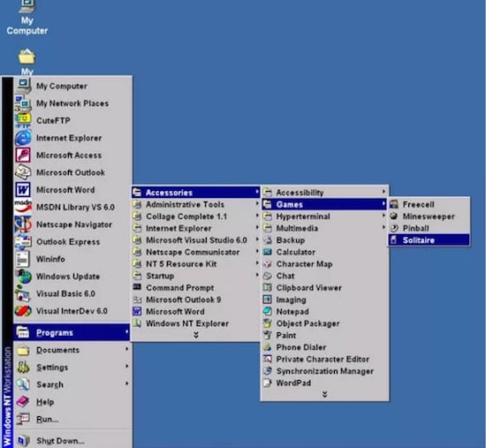Open the Windows Update globe icon
The image size is (486, 448).
coord(23,277)
